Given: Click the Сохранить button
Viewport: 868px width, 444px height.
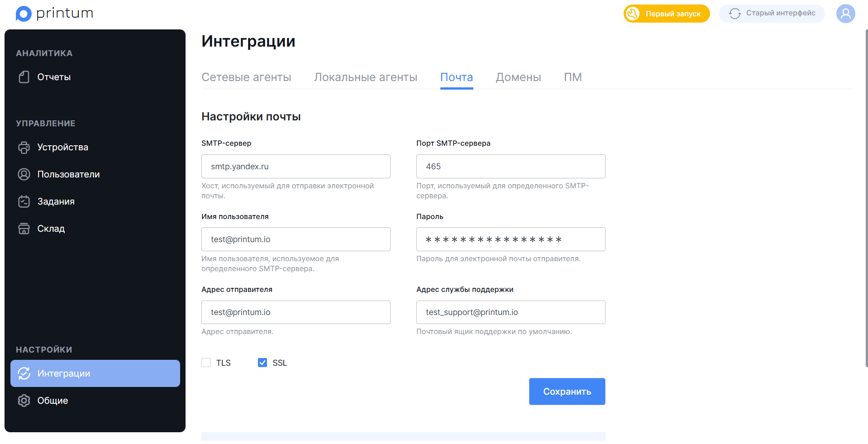Looking at the screenshot, I should point(567,391).
